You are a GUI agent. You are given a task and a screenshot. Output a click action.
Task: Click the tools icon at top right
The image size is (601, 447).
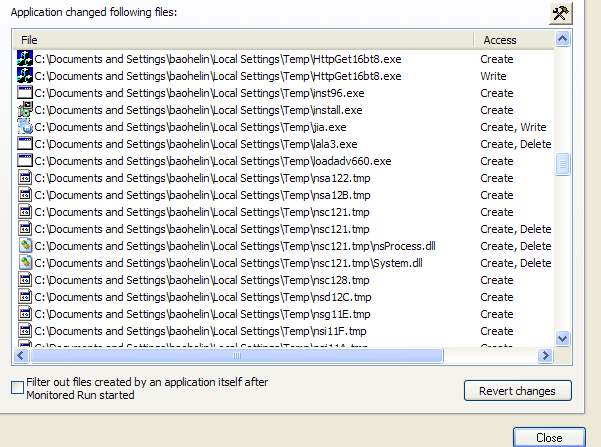[560, 13]
